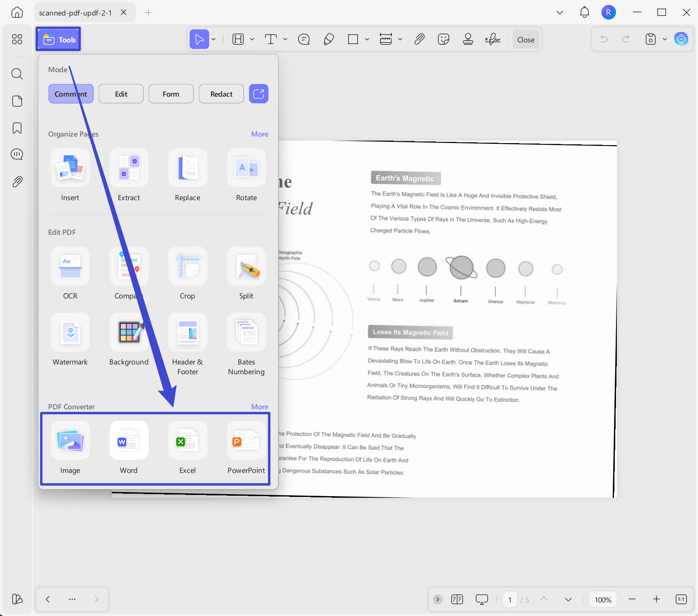Select the highlight text tool
698x616 pixels.
tap(238, 39)
